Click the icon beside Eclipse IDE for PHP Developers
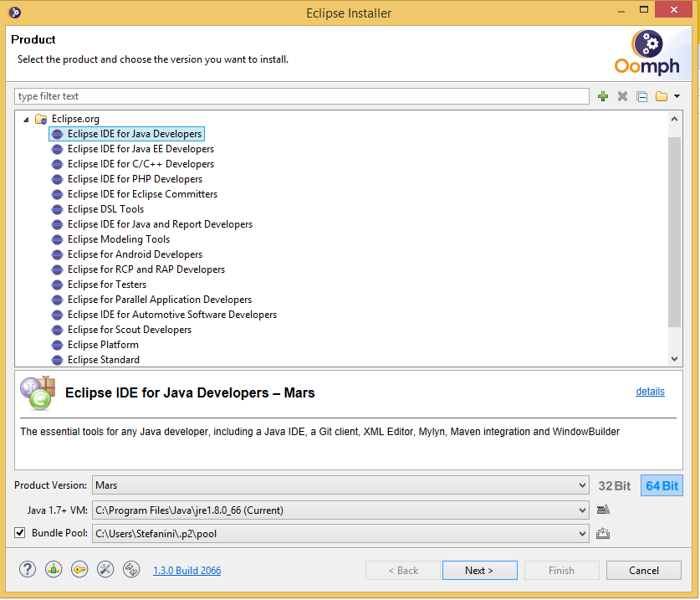The width and height of the screenshot is (700, 600). [x=57, y=180]
